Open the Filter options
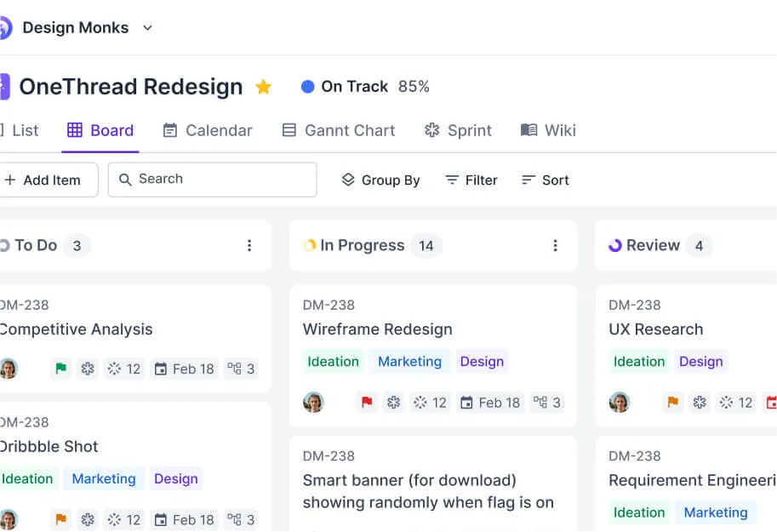 point(471,180)
